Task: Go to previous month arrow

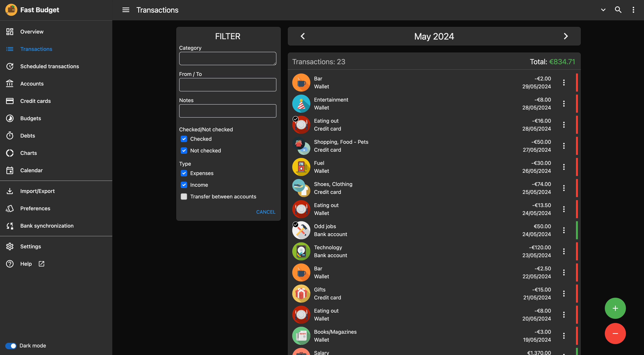Action: (x=303, y=36)
